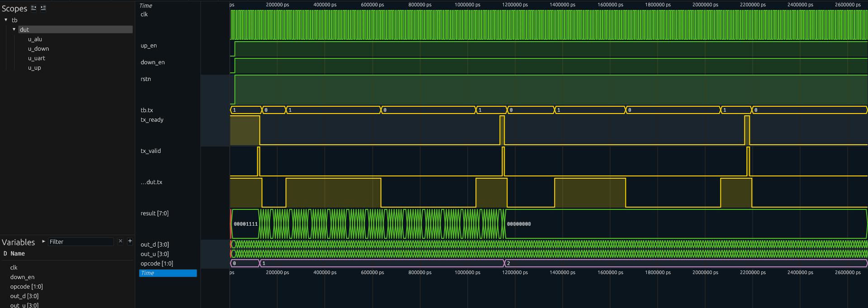Add clk from the Variables list
The height and width of the screenshot is (308, 868).
pos(14,267)
